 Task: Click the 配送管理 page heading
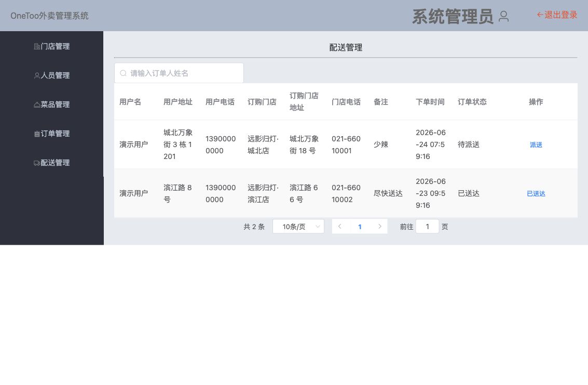coord(346,48)
